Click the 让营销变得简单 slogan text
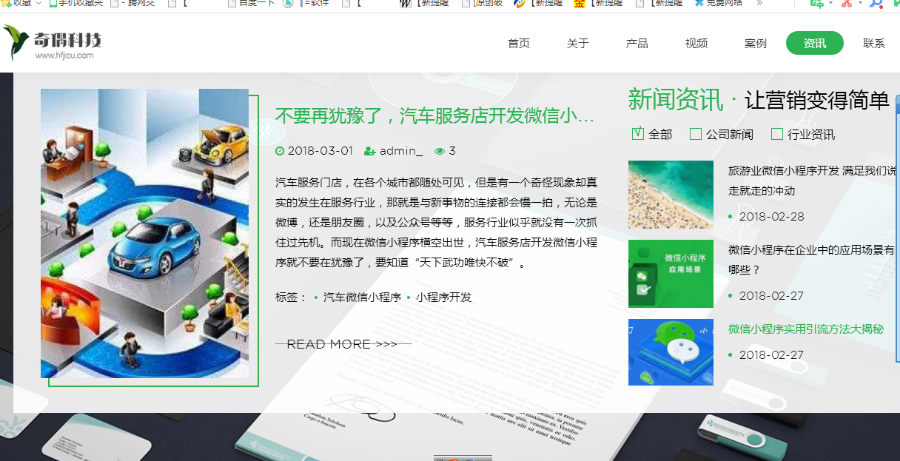This screenshot has width=900, height=461. [816, 100]
